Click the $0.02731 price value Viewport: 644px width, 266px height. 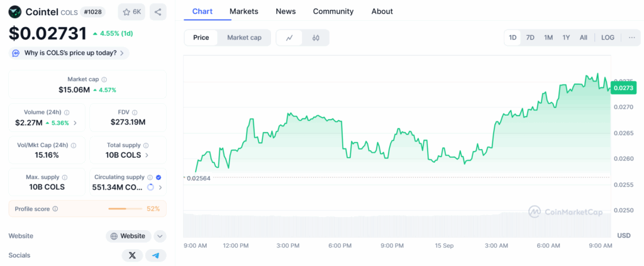tap(48, 33)
